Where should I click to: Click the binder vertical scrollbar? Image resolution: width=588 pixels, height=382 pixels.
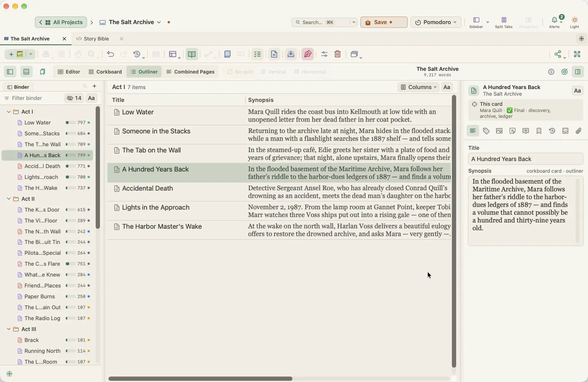point(98,168)
